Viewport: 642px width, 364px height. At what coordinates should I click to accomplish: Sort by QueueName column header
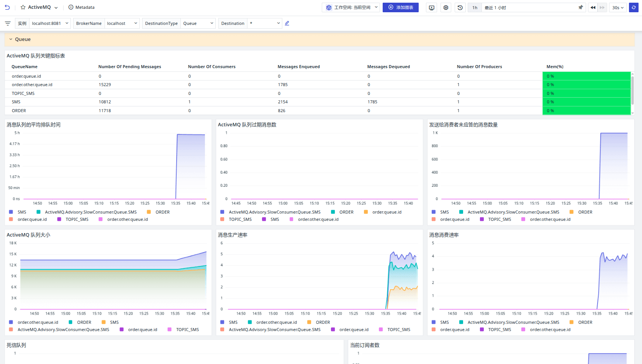tap(25, 67)
